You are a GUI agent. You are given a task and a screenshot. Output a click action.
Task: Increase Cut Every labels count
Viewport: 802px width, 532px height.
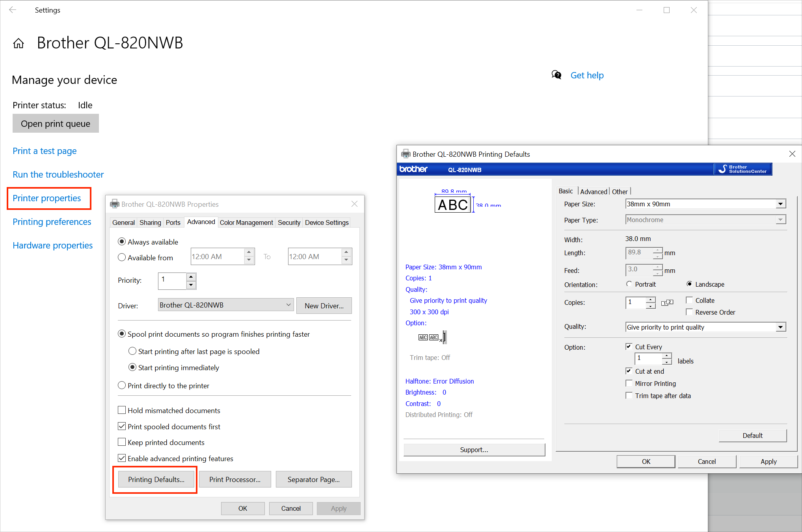(x=667, y=356)
